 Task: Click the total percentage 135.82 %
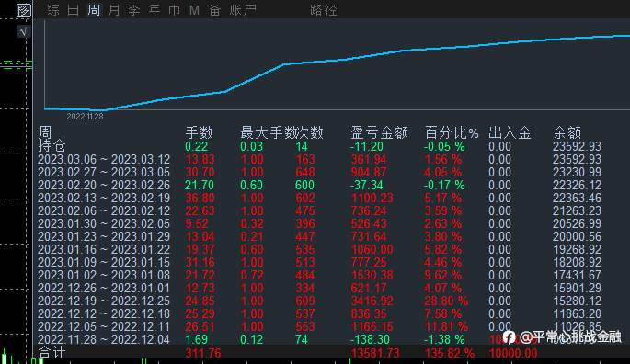coord(450,353)
